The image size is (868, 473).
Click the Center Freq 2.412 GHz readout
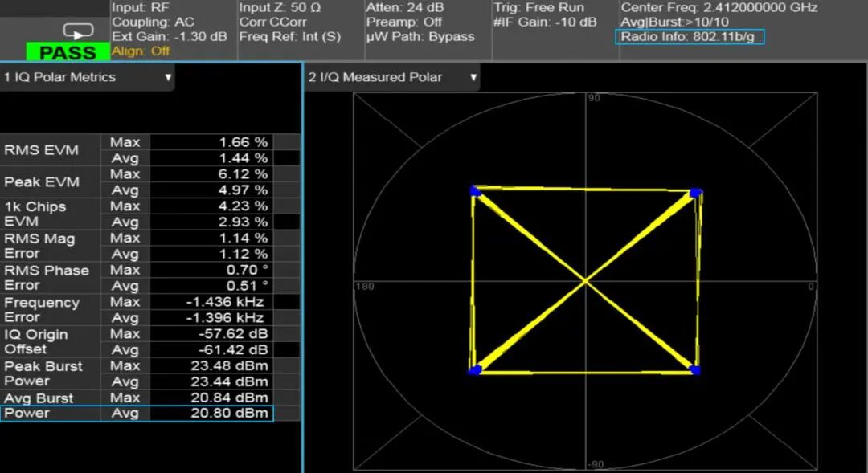click(x=719, y=8)
